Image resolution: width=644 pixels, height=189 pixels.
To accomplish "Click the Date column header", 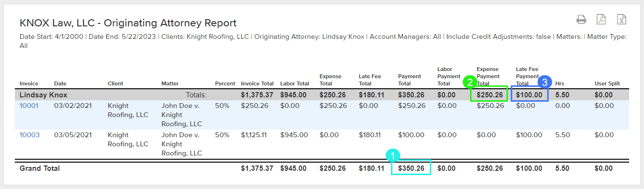I will [x=60, y=83].
